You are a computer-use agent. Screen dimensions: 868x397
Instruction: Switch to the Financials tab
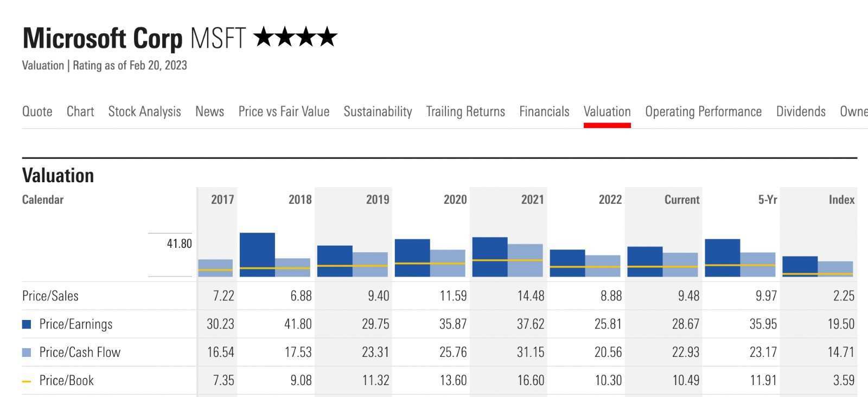click(x=545, y=112)
